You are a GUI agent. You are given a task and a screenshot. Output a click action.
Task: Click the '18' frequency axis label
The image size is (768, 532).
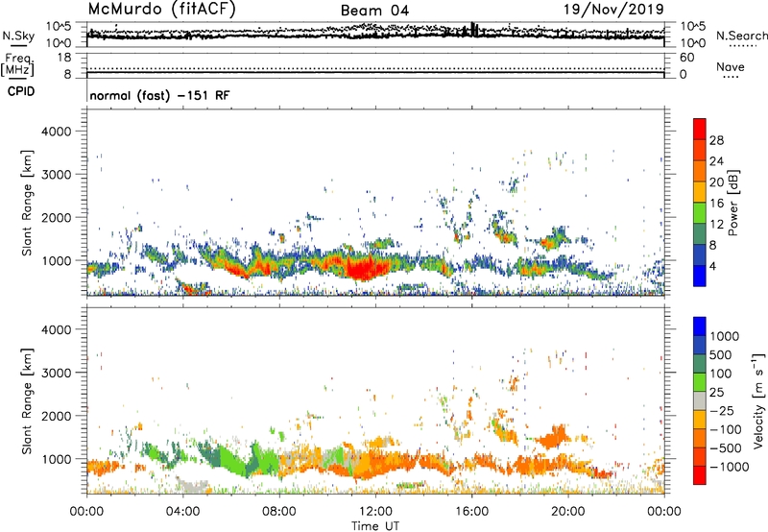tap(64, 58)
